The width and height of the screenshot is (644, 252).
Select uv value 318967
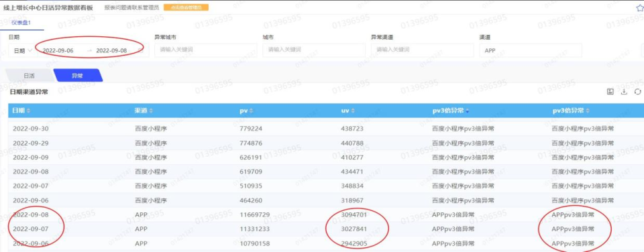(352, 200)
